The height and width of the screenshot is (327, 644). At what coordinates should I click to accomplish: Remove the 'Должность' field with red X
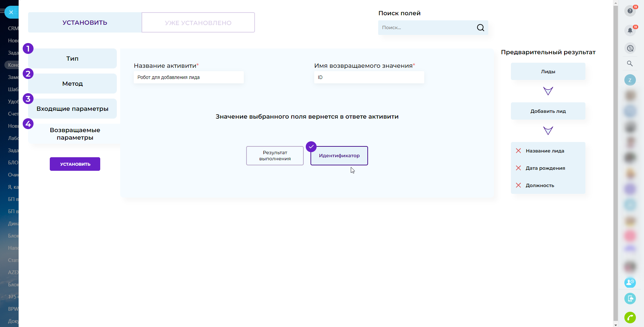coord(518,185)
